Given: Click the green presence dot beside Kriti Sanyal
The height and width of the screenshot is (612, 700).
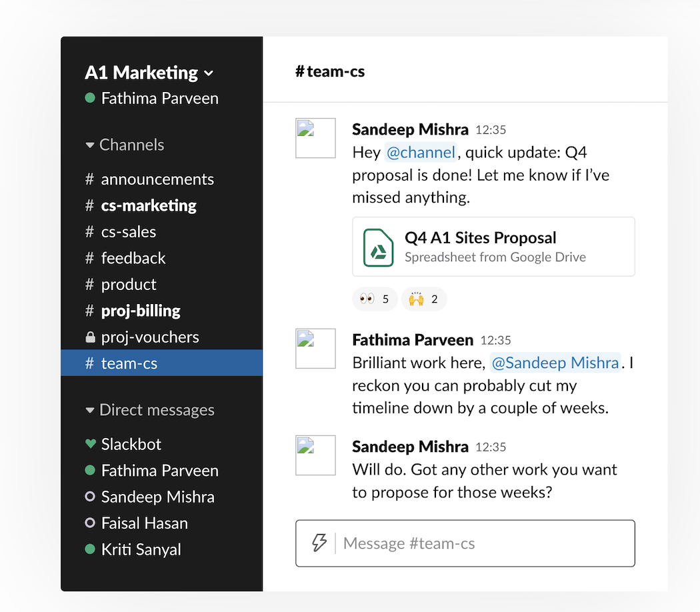Looking at the screenshot, I should pos(91,549).
